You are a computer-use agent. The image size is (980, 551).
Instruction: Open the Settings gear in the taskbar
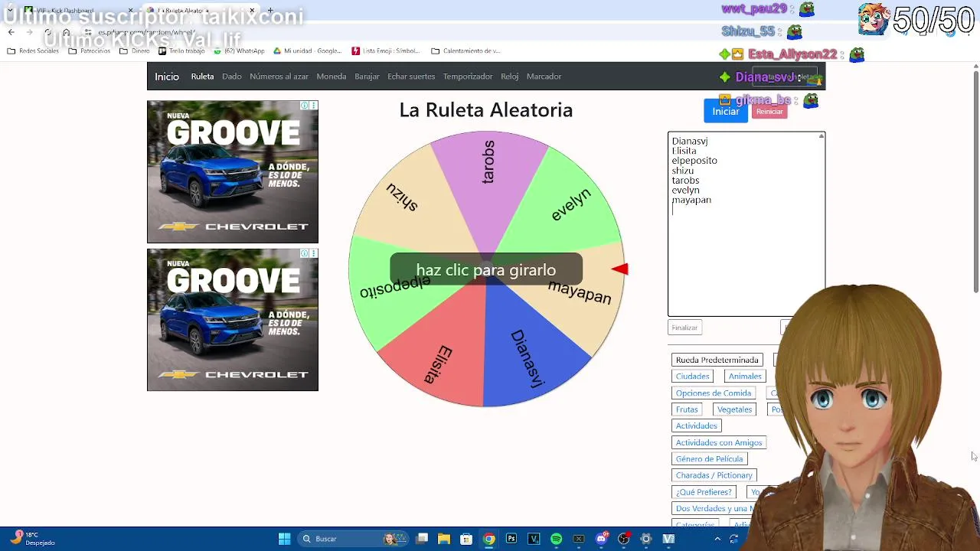pyautogui.click(x=646, y=539)
